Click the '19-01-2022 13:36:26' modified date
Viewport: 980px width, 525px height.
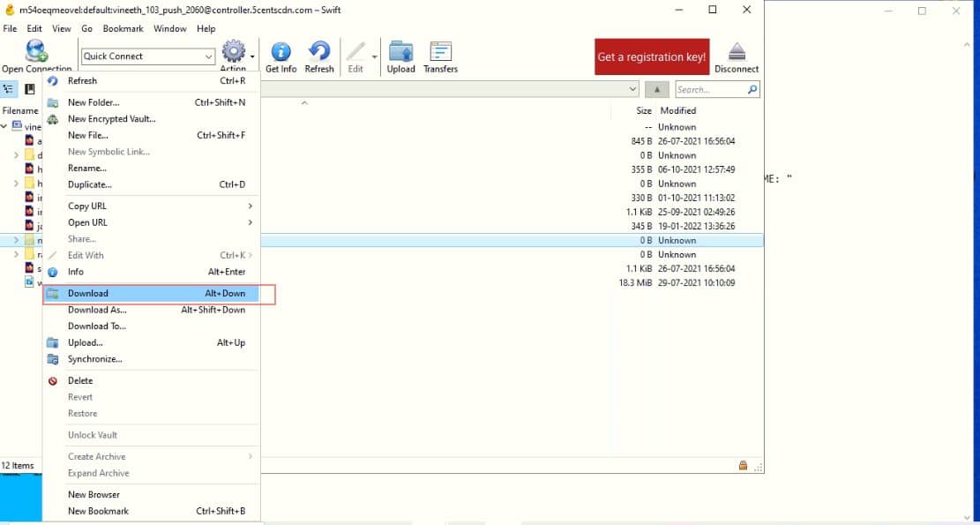pyautogui.click(x=696, y=226)
